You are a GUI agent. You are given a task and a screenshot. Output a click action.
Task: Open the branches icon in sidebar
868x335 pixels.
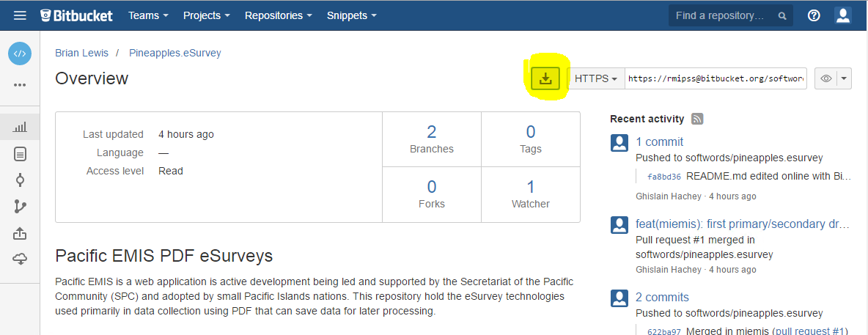click(20, 207)
